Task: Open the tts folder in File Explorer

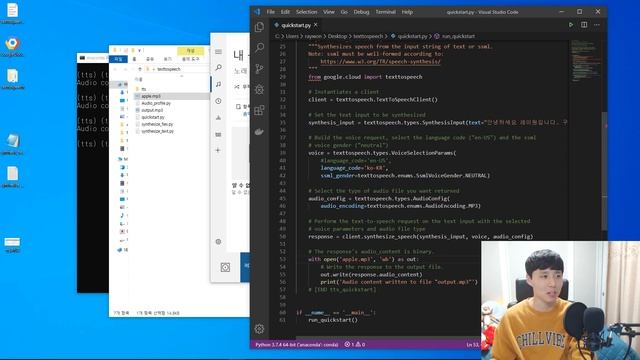Action: 144,89
